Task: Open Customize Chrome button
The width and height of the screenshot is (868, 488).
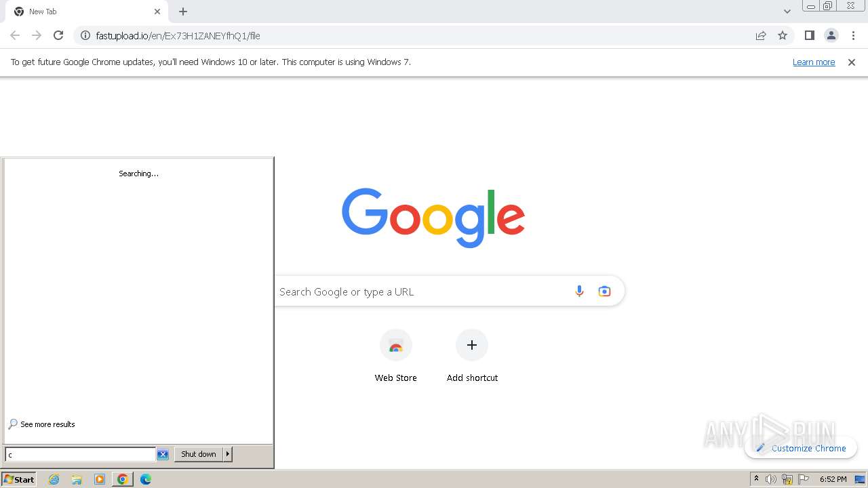Action: pyautogui.click(x=801, y=448)
